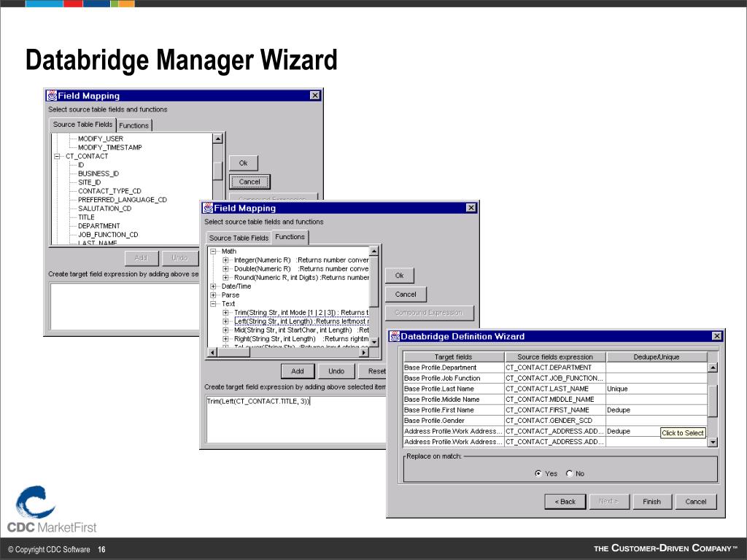
Task: Expand the Right(String Str, int Length) node
Action: point(226,338)
